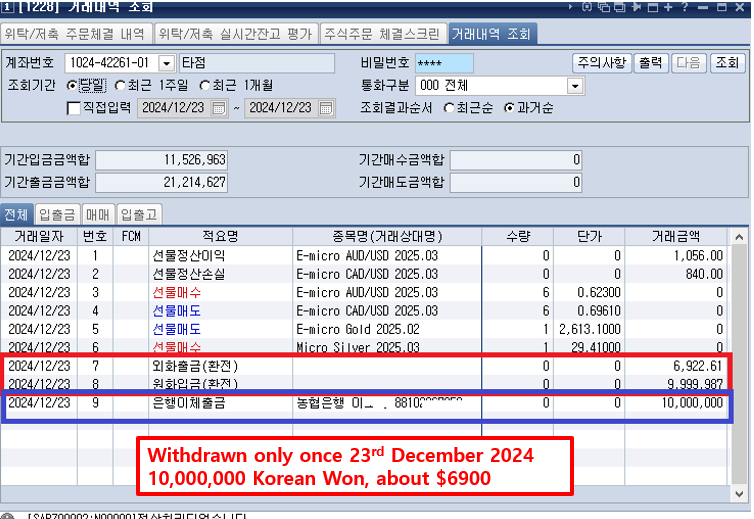Switch to the 주식주문 체결스크린 tab
The image size is (754, 519).
tap(383, 33)
